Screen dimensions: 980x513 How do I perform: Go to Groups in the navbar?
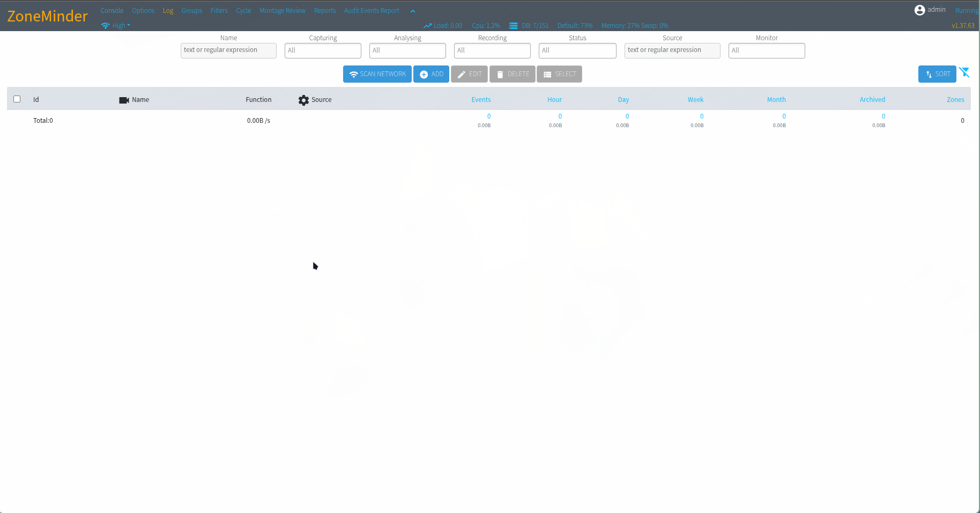point(192,11)
